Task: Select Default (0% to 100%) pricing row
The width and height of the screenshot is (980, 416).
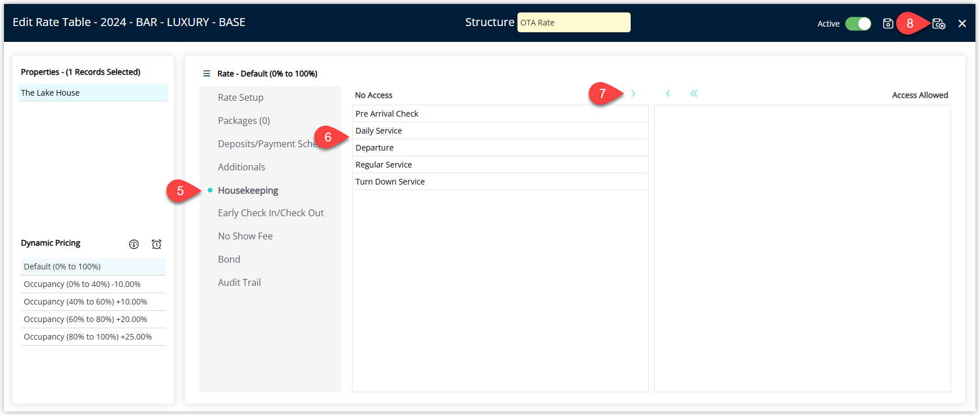Action: click(93, 267)
